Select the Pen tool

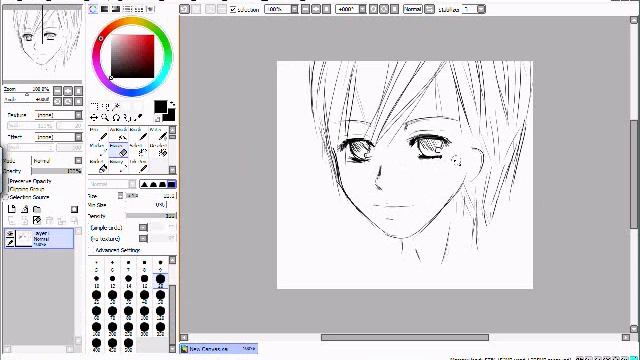[98, 134]
